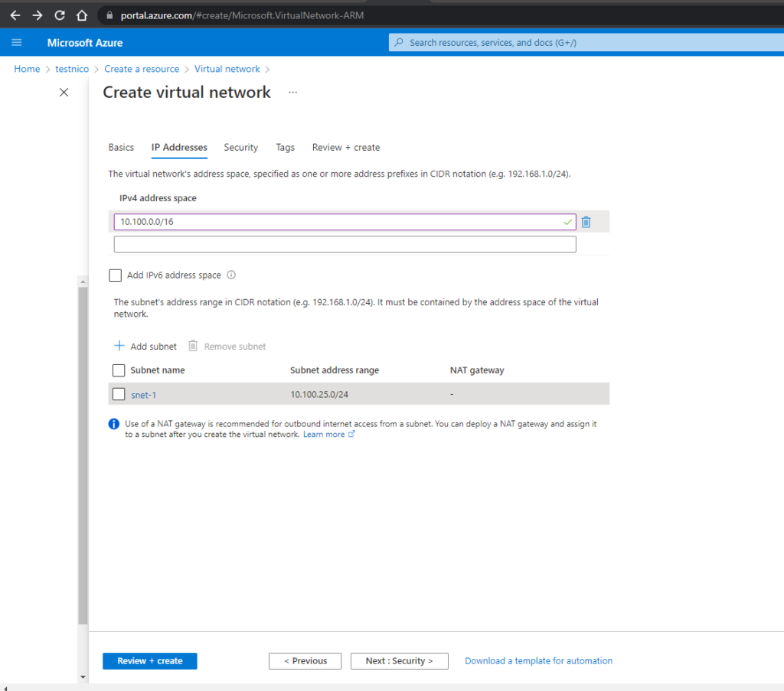Screen dimensions: 784x691
Task: Click the Subnet address range column header
Action: [x=335, y=370]
